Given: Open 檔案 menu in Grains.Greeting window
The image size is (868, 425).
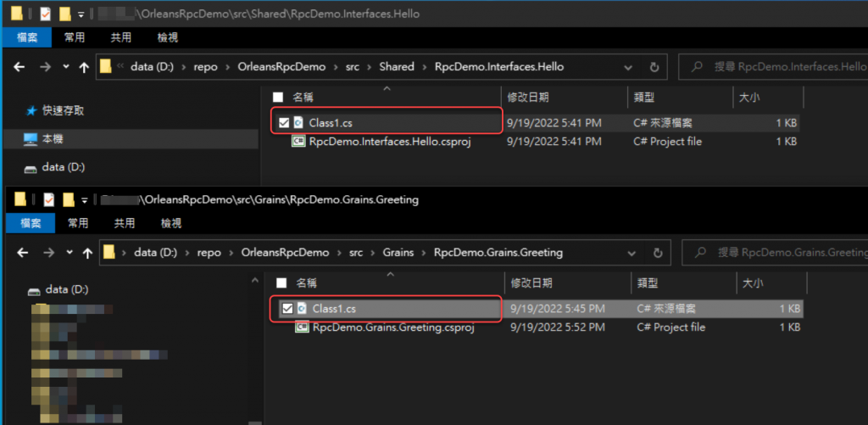Looking at the screenshot, I should [31, 223].
